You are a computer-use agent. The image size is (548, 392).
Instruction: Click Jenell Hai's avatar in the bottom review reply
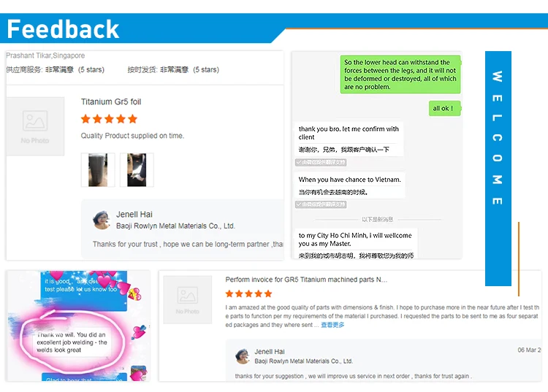(x=243, y=356)
